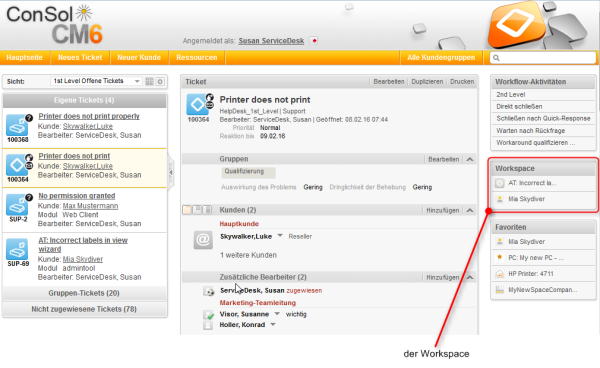Open PC: My new PC favorite star
This screenshot has width=600, height=368.
coord(499,257)
